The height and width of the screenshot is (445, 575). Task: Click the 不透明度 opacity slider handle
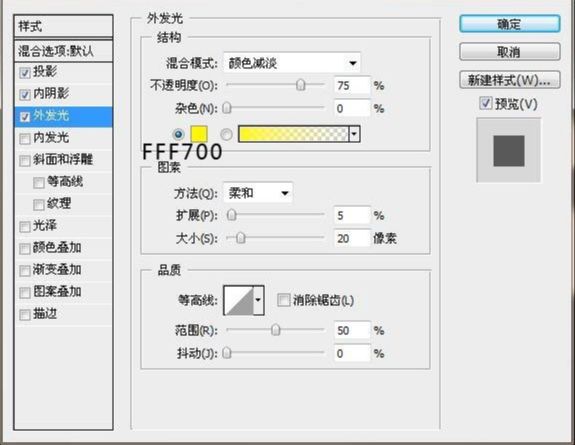pyautogui.click(x=301, y=85)
